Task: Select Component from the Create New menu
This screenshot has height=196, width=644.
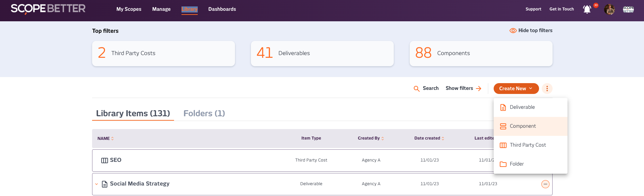Action: [522, 126]
